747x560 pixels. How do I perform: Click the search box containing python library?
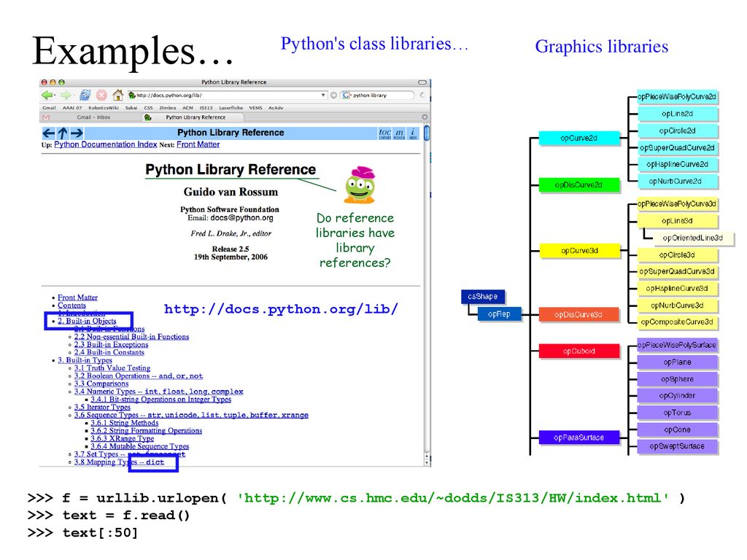tap(377, 96)
